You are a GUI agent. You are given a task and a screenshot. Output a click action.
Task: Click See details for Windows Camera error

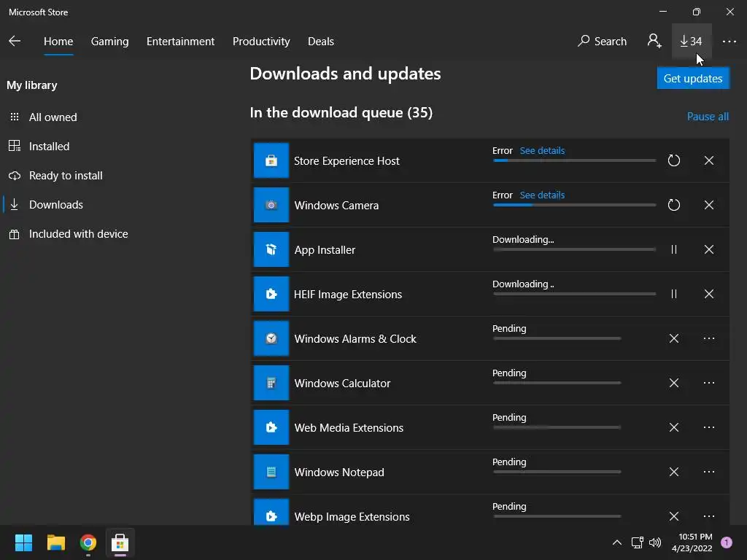pos(542,195)
